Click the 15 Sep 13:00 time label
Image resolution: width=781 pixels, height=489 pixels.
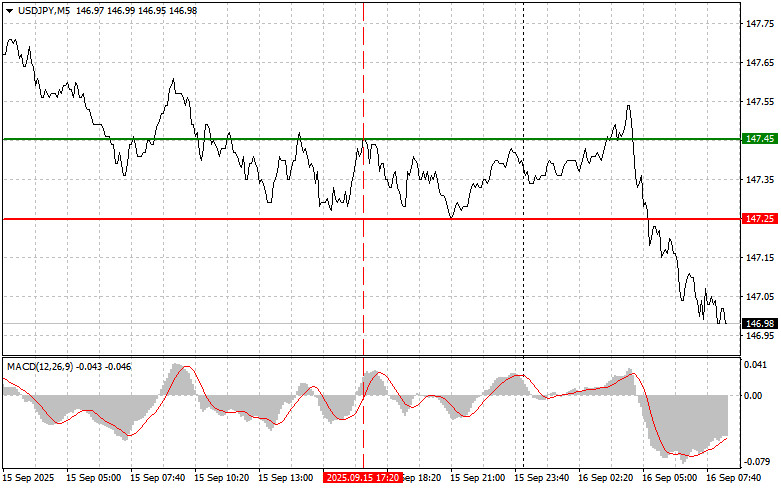pos(285,478)
